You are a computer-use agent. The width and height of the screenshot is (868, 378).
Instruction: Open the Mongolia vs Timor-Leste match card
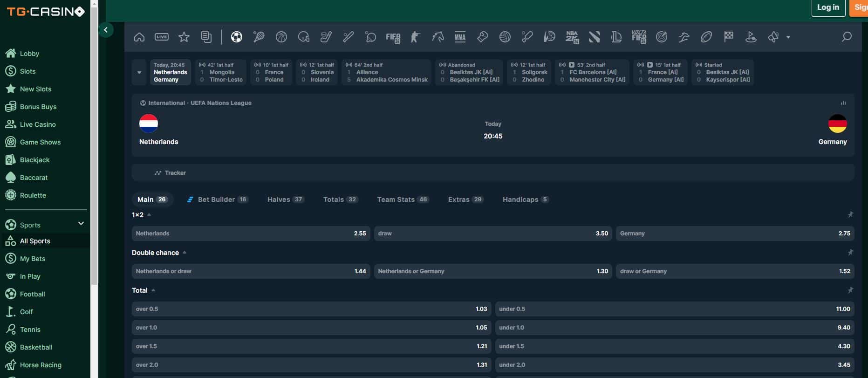[x=220, y=72]
